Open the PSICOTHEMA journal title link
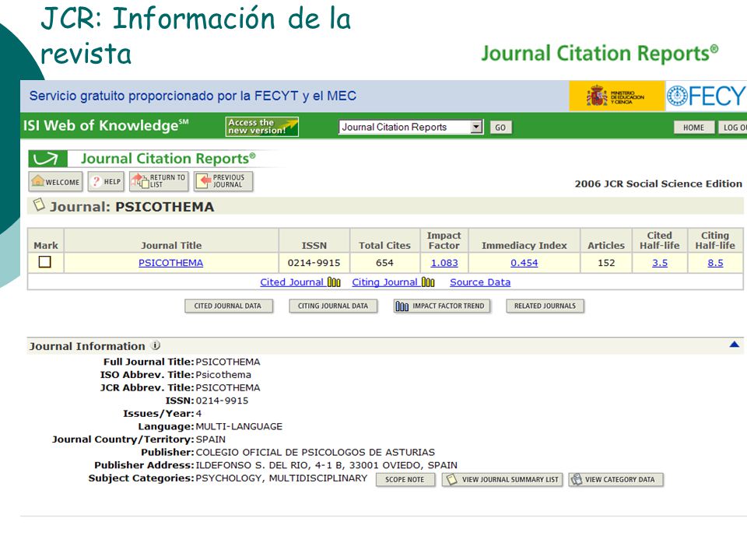747x560 pixels. 170,263
